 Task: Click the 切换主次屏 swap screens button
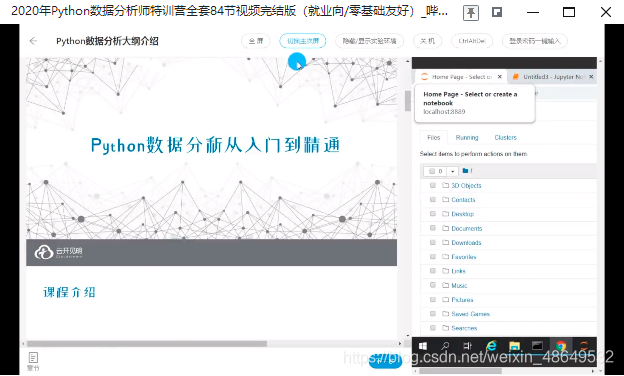click(303, 41)
